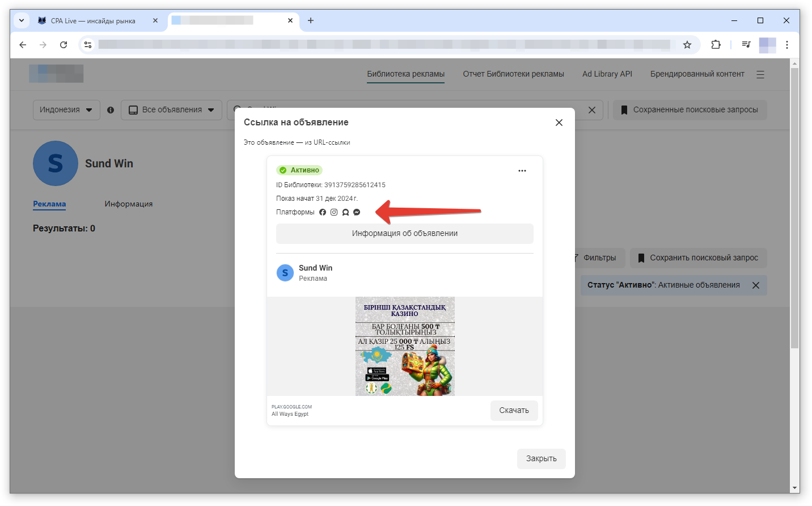The height and width of the screenshot is (506, 812).
Task: Click All Ways Egypt link caption
Action: 290,414
